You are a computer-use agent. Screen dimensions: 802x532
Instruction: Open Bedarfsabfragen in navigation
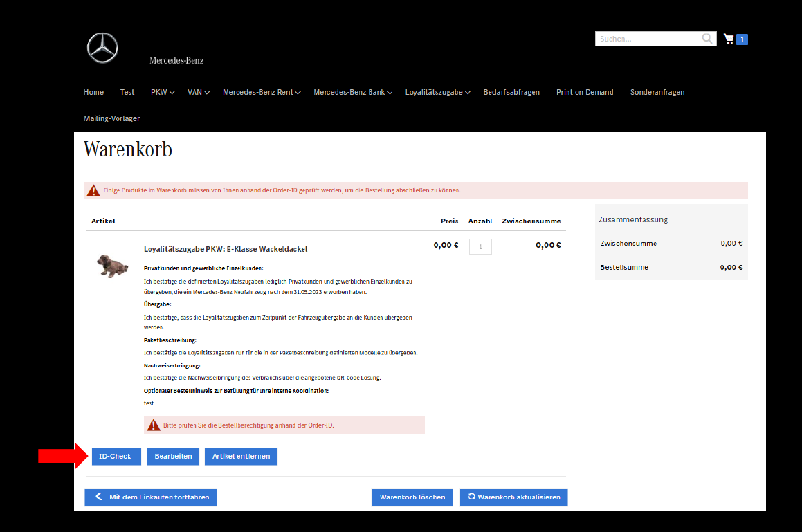pyautogui.click(x=511, y=92)
